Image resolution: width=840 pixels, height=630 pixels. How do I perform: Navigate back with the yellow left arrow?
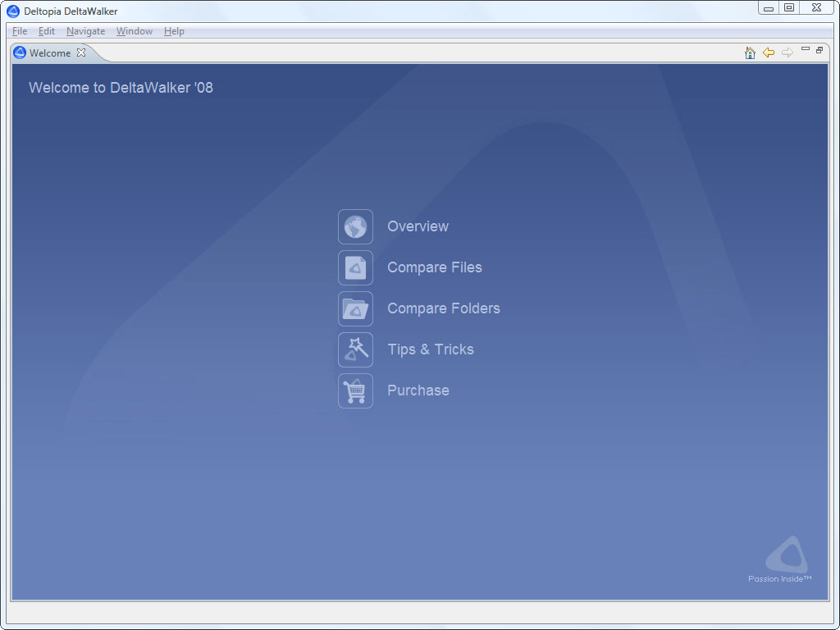tap(768, 52)
